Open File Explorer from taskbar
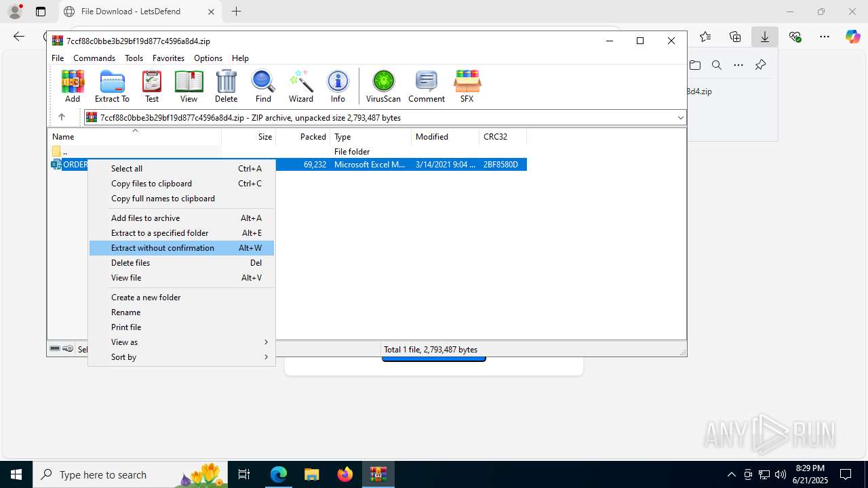This screenshot has height=488, width=868. click(311, 474)
